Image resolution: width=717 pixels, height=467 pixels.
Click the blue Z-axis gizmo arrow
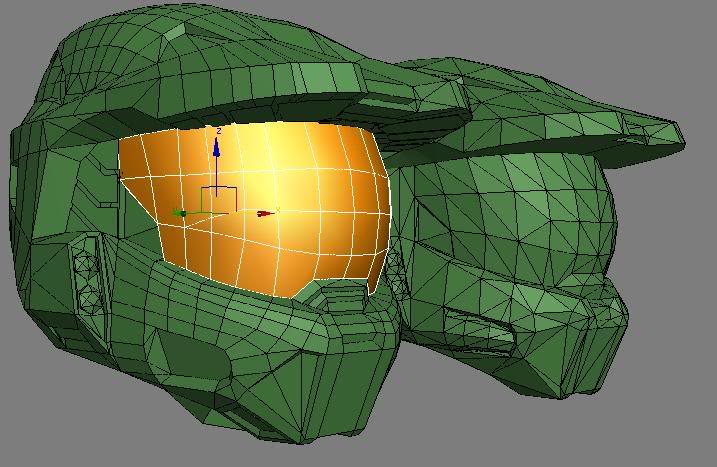coord(216,147)
